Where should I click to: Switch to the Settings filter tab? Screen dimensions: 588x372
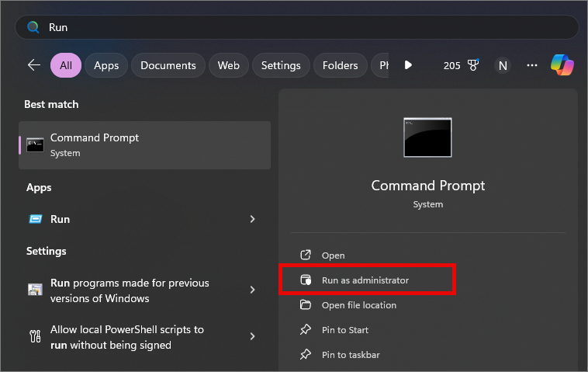pyautogui.click(x=281, y=65)
